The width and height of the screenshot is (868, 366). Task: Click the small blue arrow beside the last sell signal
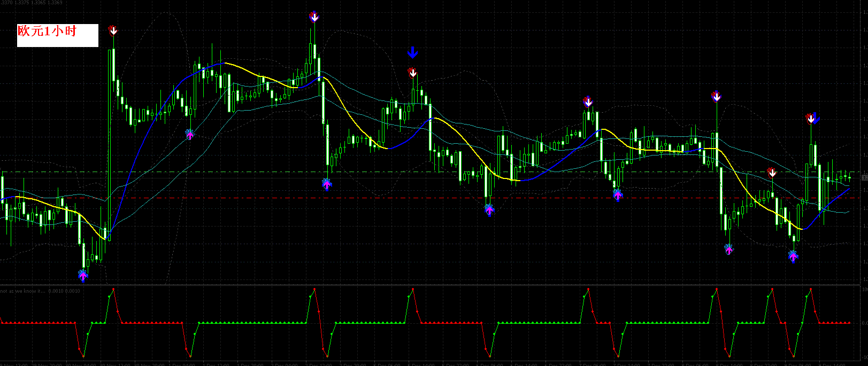[816, 118]
